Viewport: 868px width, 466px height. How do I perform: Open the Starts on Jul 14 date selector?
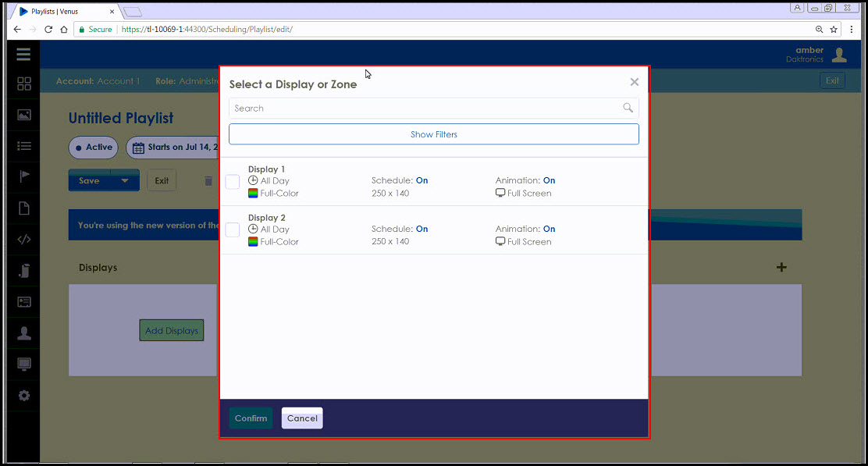pyautogui.click(x=176, y=148)
